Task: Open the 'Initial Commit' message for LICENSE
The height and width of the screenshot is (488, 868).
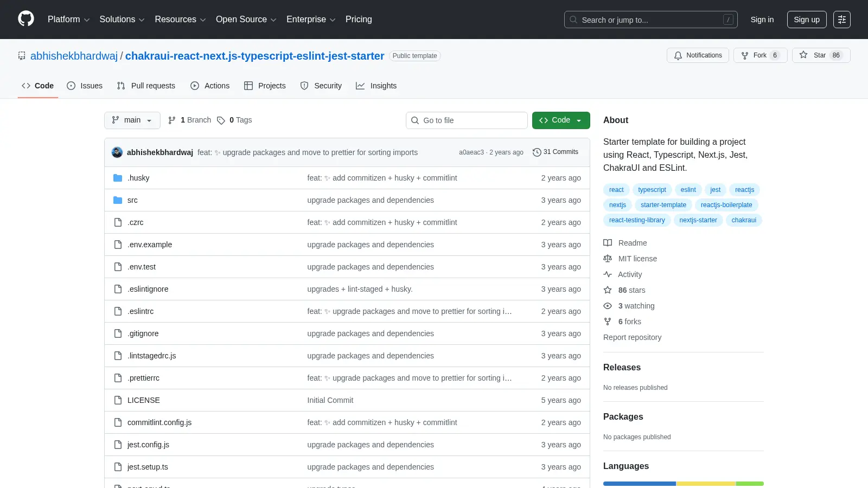Action: (330, 400)
